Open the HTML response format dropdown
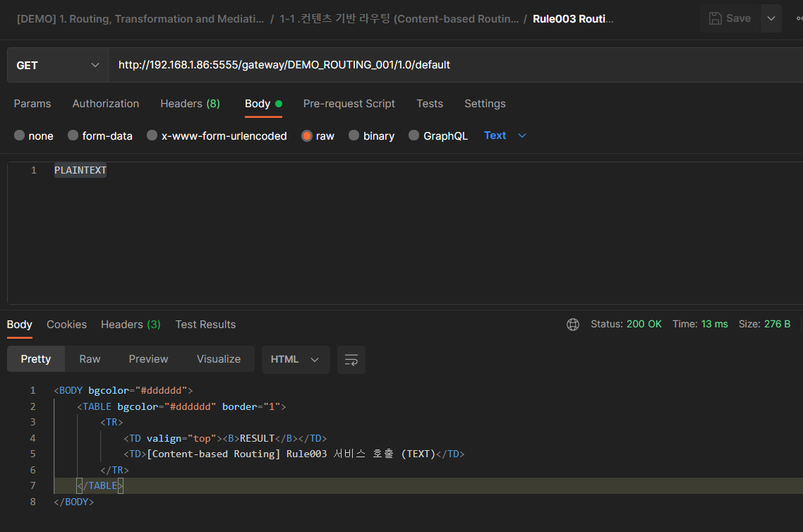Screen dimensions: 803x532 295,360
